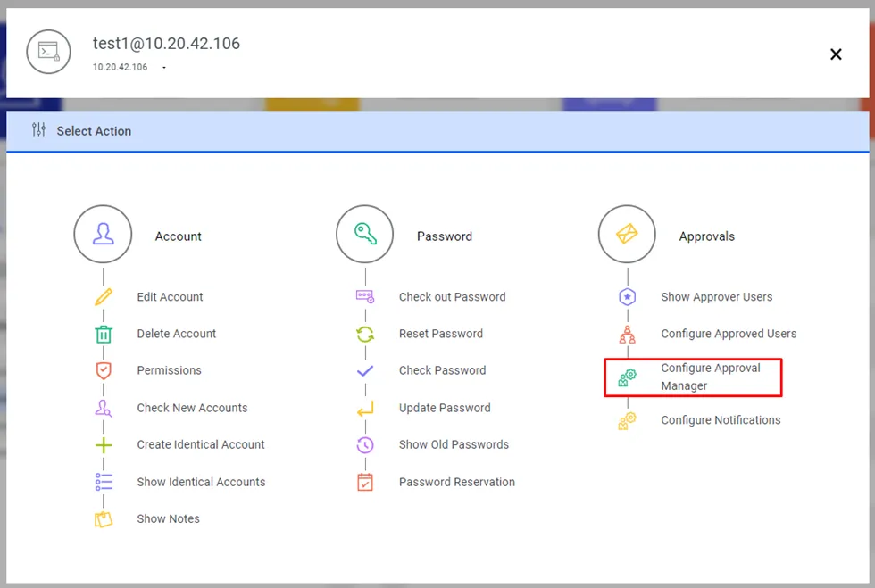Open Configure Approval Manager

(711, 377)
